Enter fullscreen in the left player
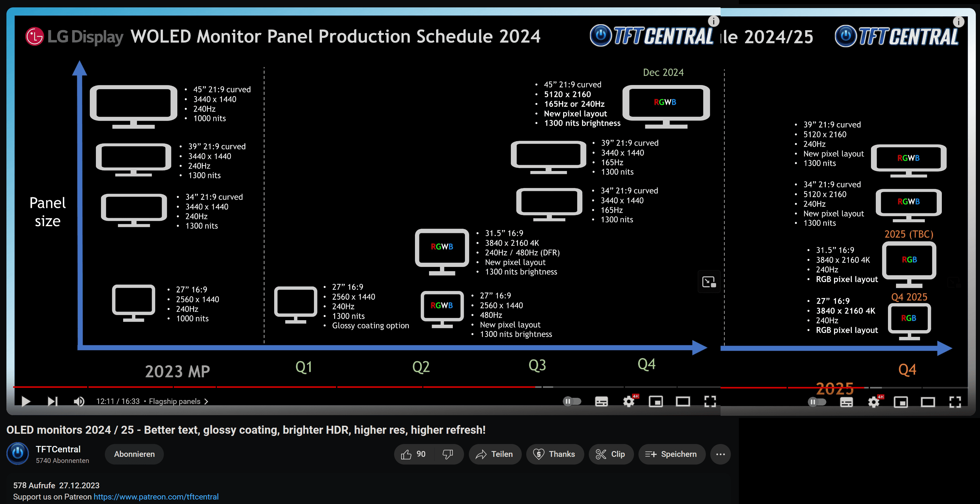The width and height of the screenshot is (980, 504). tap(710, 401)
